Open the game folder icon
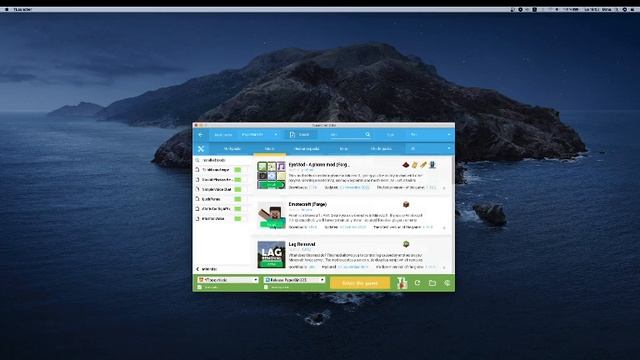Image resolution: width=640 pixels, height=360 pixels. tap(432, 282)
